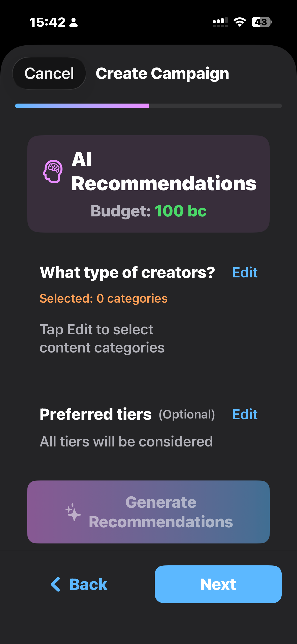Proceed with the Next button
297x644 pixels.
click(218, 584)
